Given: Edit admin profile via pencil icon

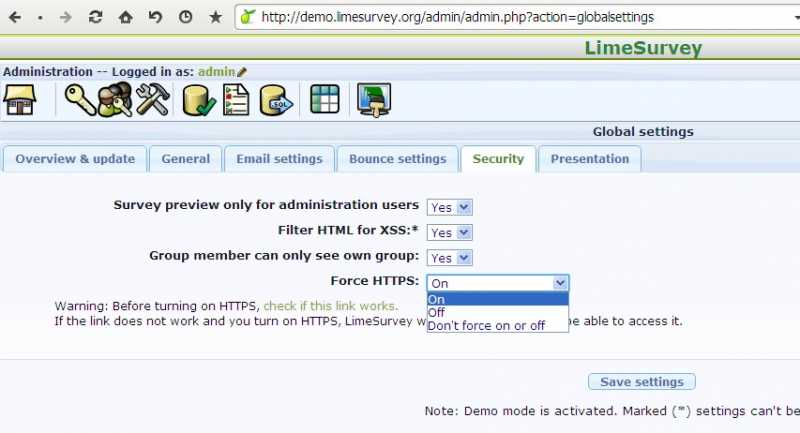Looking at the screenshot, I should click(x=242, y=72).
